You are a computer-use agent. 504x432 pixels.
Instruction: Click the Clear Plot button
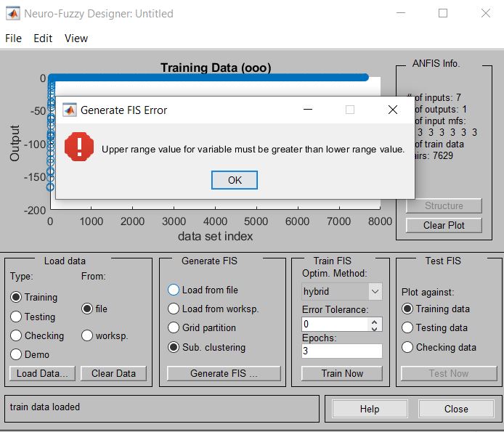coord(444,225)
